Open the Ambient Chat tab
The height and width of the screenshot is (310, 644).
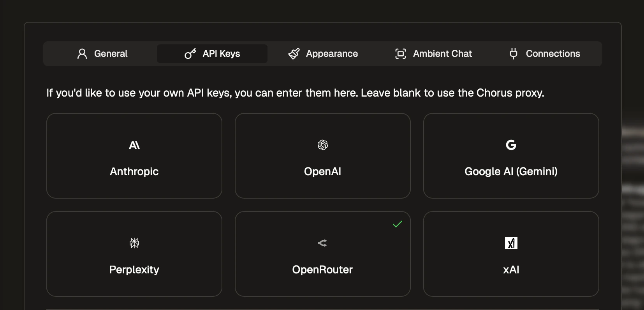click(433, 54)
